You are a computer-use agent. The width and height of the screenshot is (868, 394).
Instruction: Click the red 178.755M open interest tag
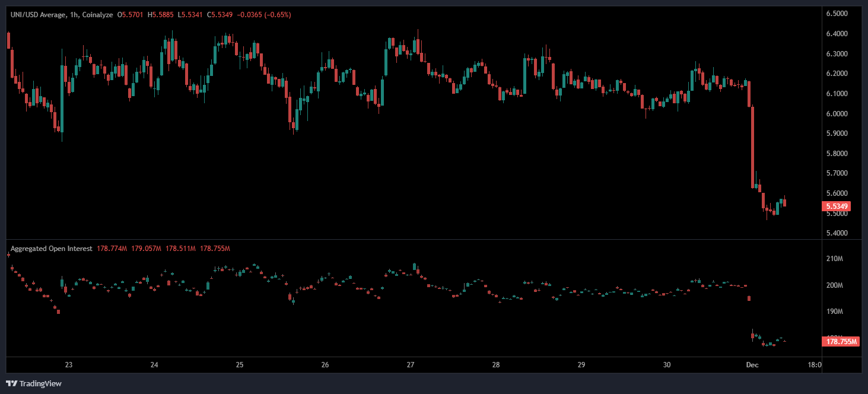(x=842, y=341)
